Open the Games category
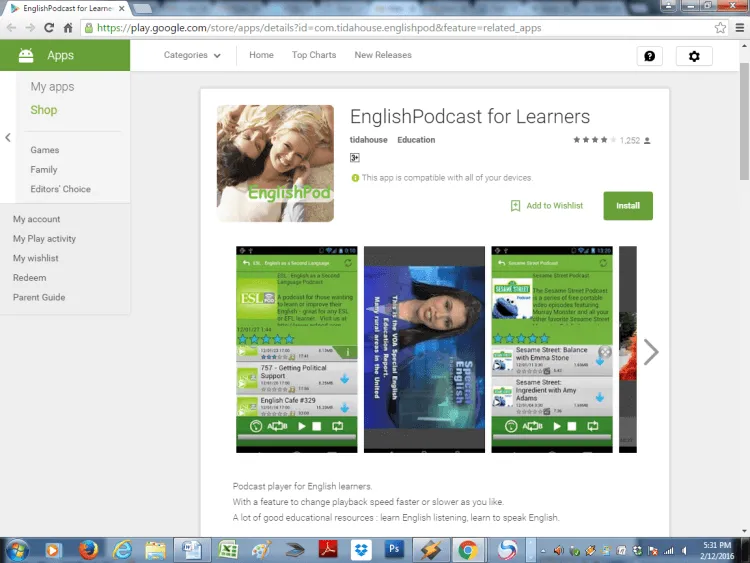Viewport: 750px width, 563px height. [44, 150]
